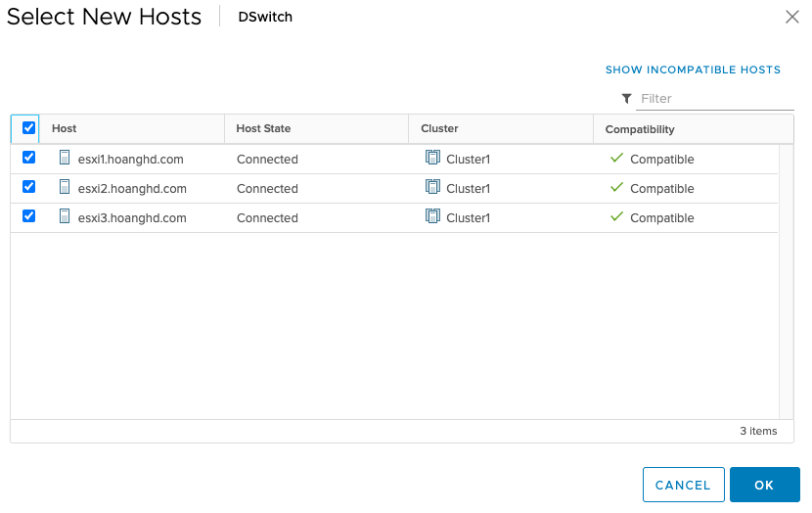This screenshot has height=513, width=812.
Task: Click Cluster1 text in esxi2 row
Action: point(469,189)
